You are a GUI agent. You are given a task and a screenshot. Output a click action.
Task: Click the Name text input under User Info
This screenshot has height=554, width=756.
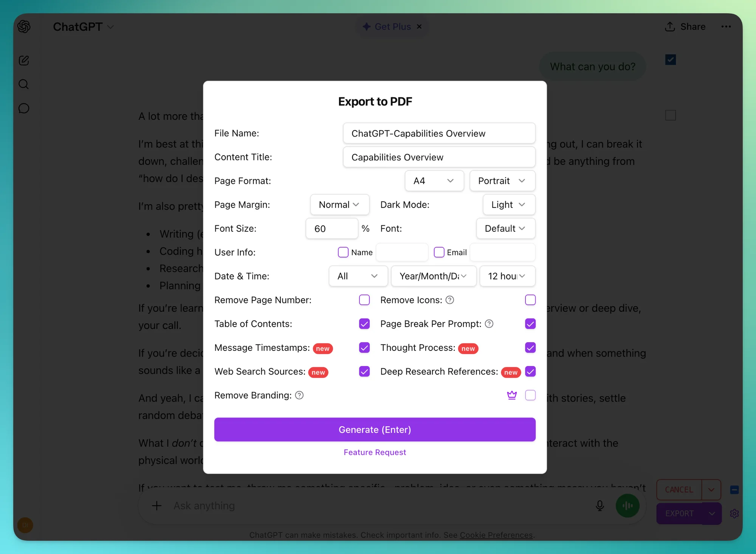pyautogui.click(x=402, y=252)
